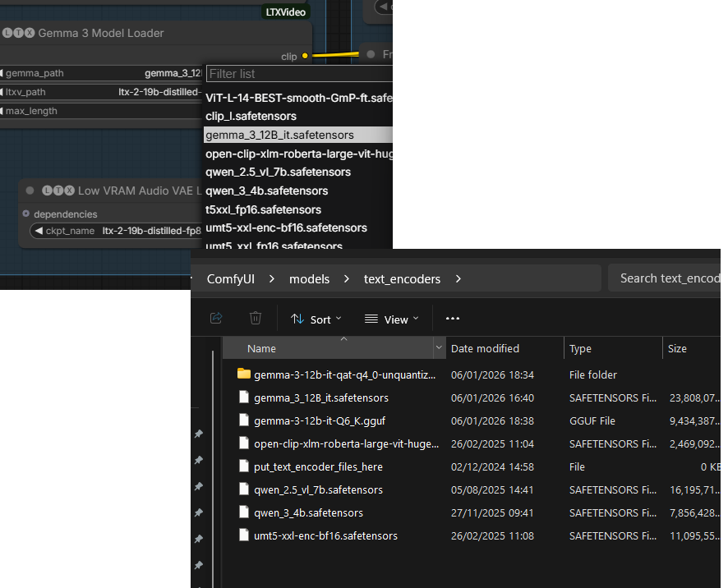Click file icon of gemma-3-12b-it-Q6_K.gguf
Image resolution: width=728 pixels, height=588 pixels.
click(244, 420)
